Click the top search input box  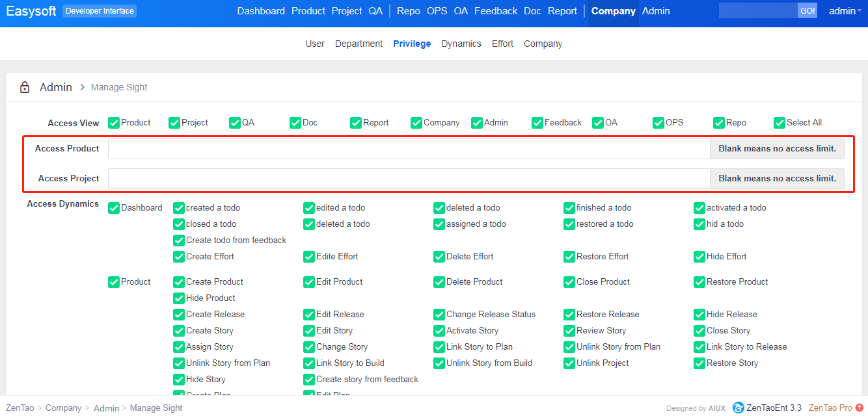758,11
